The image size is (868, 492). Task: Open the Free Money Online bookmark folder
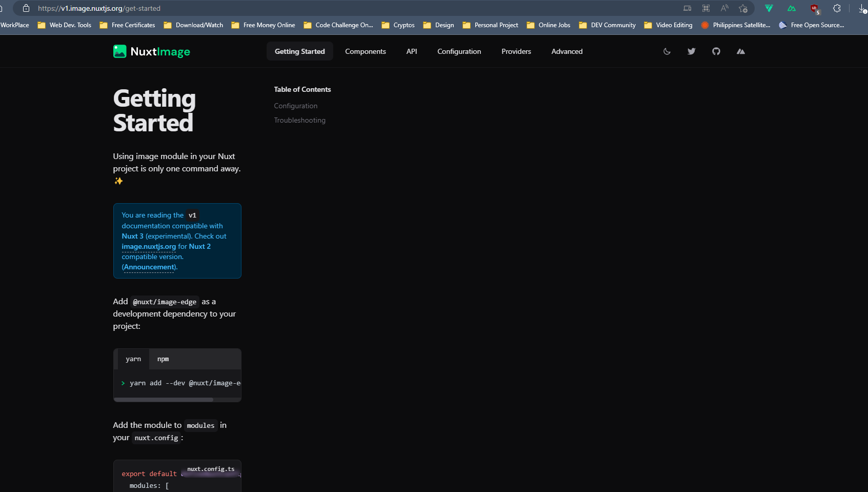(x=263, y=25)
